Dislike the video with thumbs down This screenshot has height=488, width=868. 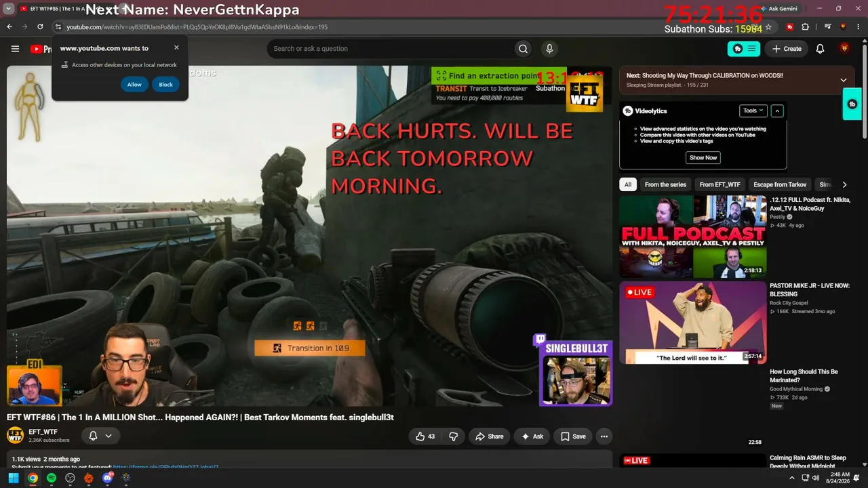pyautogui.click(x=454, y=436)
